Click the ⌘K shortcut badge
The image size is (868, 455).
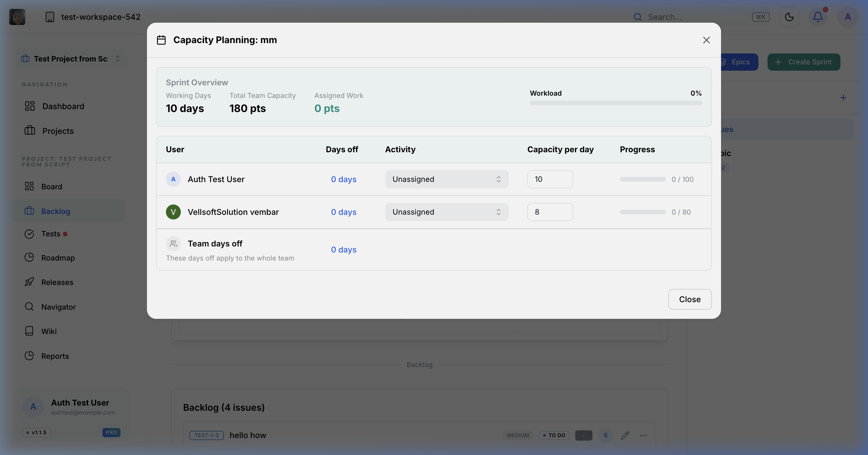[761, 17]
